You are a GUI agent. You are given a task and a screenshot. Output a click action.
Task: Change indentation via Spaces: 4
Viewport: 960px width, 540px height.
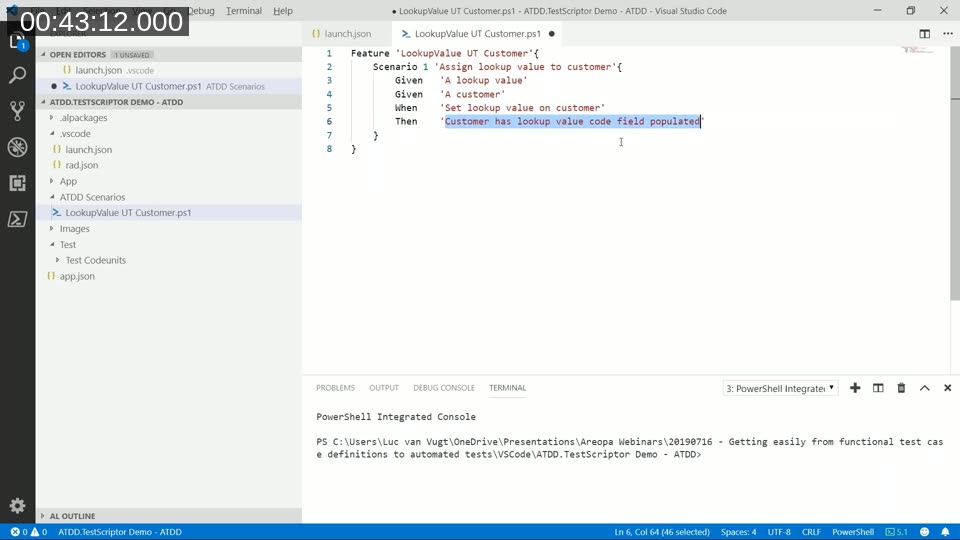point(738,532)
